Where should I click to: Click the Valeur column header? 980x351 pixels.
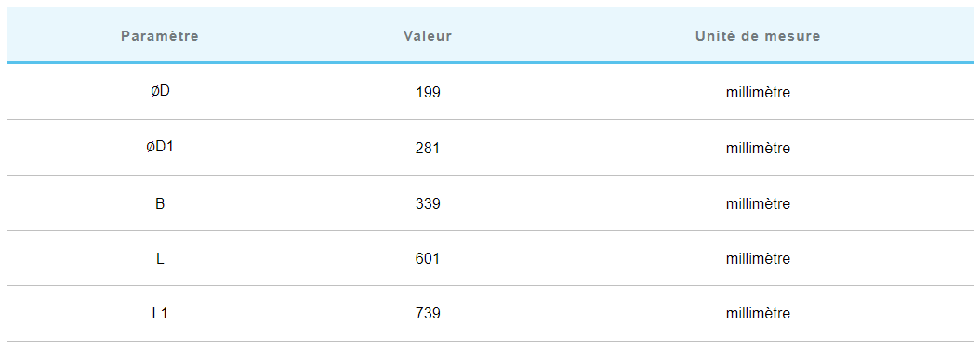click(428, 36)
